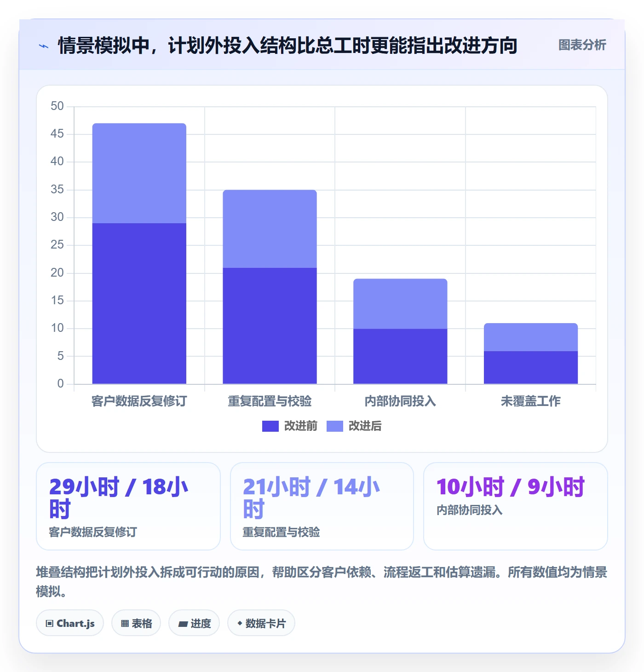Open the 10小时 / 9小时 data card
The height and width of the screenshot is (672, 644).
(516, 506)
